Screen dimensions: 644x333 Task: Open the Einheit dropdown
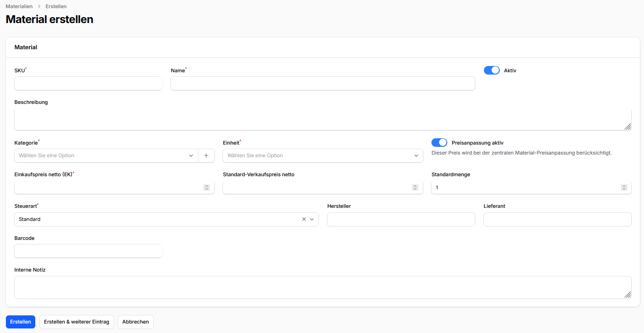point(323,155)
